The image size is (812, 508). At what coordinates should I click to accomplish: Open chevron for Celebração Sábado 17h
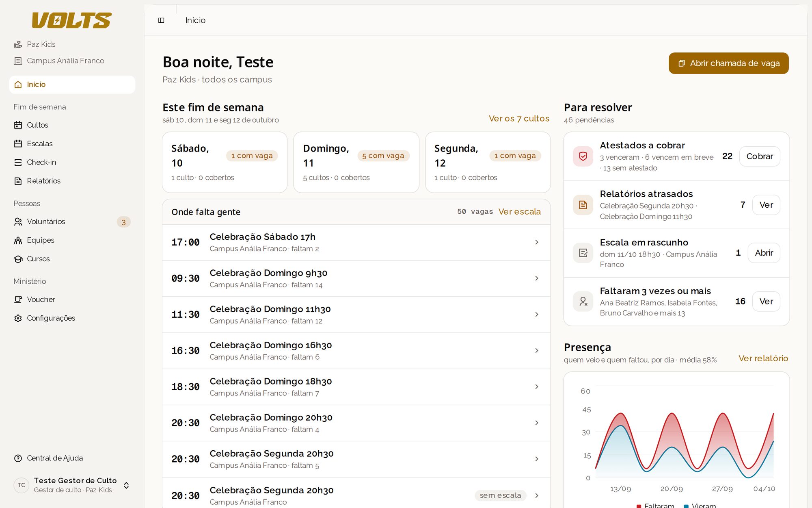coord(537,242)
